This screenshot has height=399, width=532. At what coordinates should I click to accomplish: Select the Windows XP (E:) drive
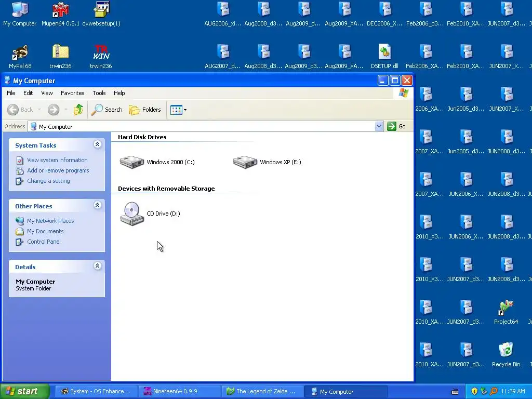[x=267, y=162]
